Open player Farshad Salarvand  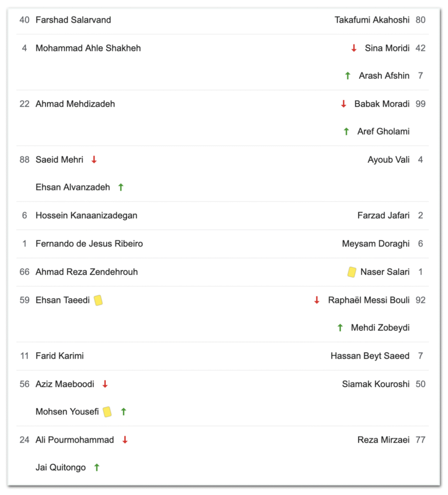pos(73,20)
